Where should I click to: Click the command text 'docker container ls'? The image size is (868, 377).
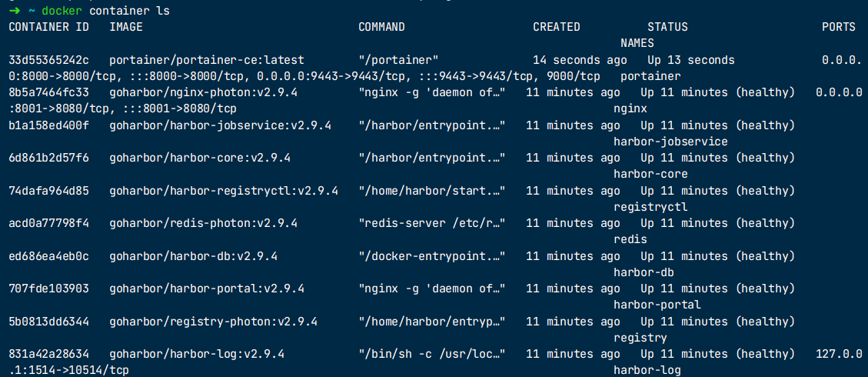click(106, 11)
